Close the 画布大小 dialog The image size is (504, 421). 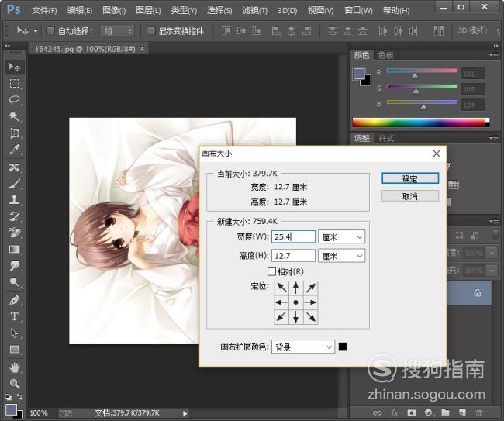point(437,154)
